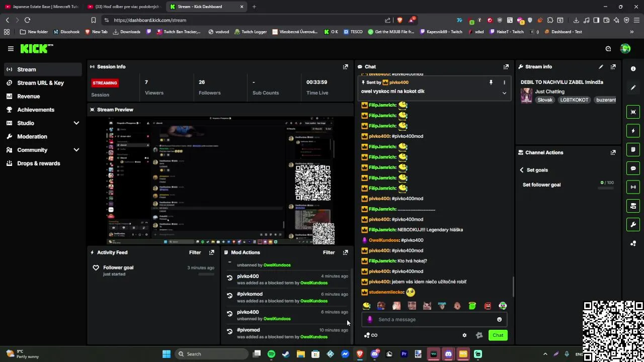Toggle the chat bubble widget in right sidebar
Image resolution: width=644 pixels, height=362 pixels.
click(633, 168)
